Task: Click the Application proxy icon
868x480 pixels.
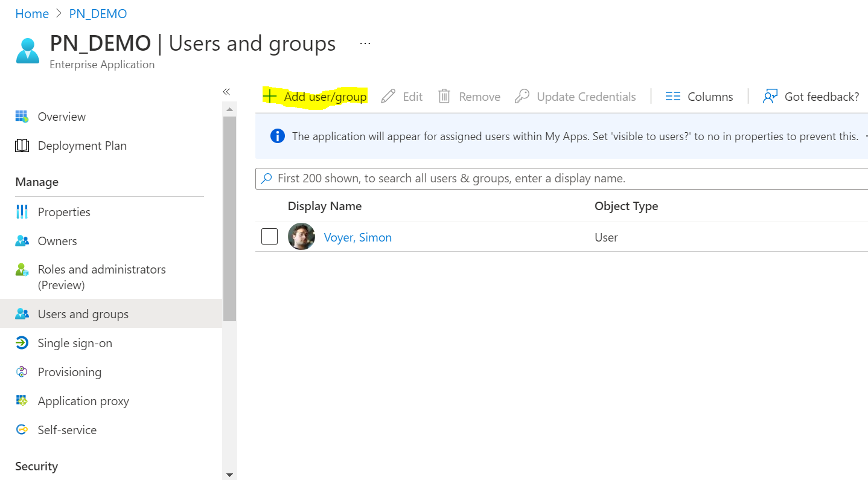Action: coord(22,401)
